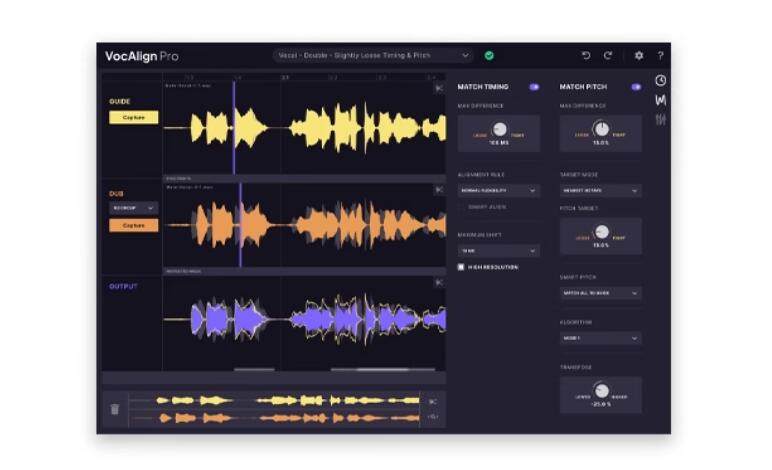The image size is (772, 470).
Task: Toggle the Match Timing switch
Action: [534, 87]
